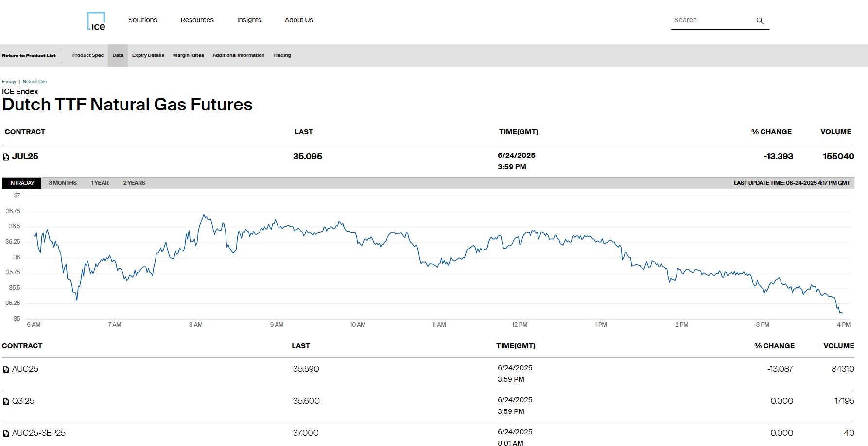
Task: Select the Data tab
Action: point(118,55)
